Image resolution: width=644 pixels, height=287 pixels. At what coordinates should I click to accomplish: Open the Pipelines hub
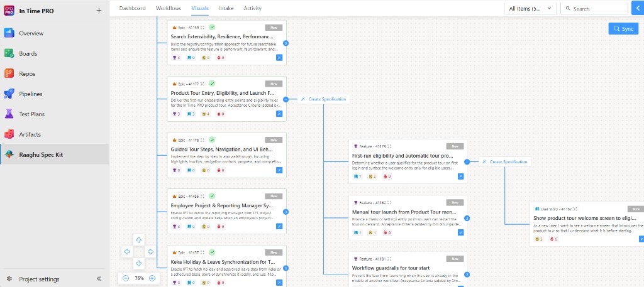pos(54,94)
